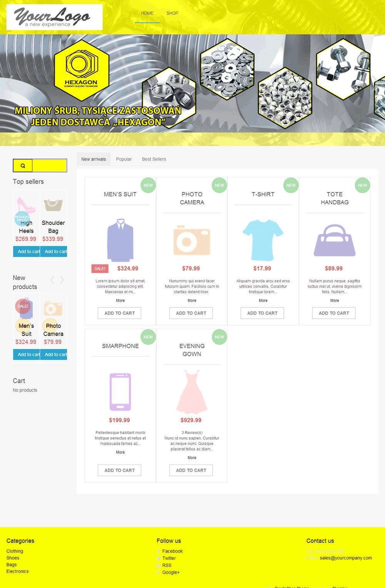The width and height of the screenshot is (385, 588).
Task: Click the Facebook icon in footer
Action: (159, 551)
